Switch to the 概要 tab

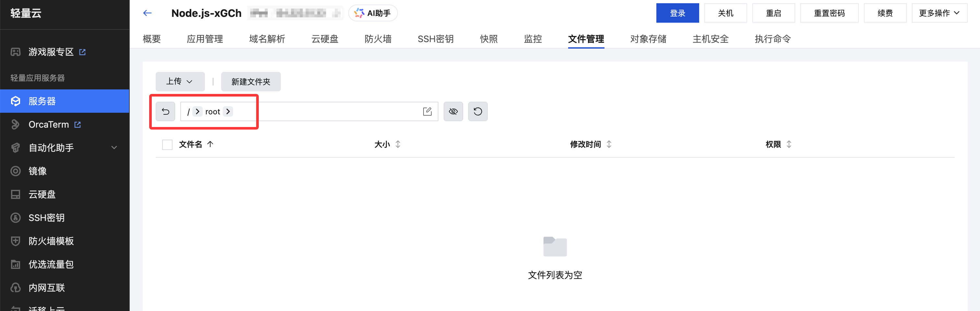tap(152, 39)
